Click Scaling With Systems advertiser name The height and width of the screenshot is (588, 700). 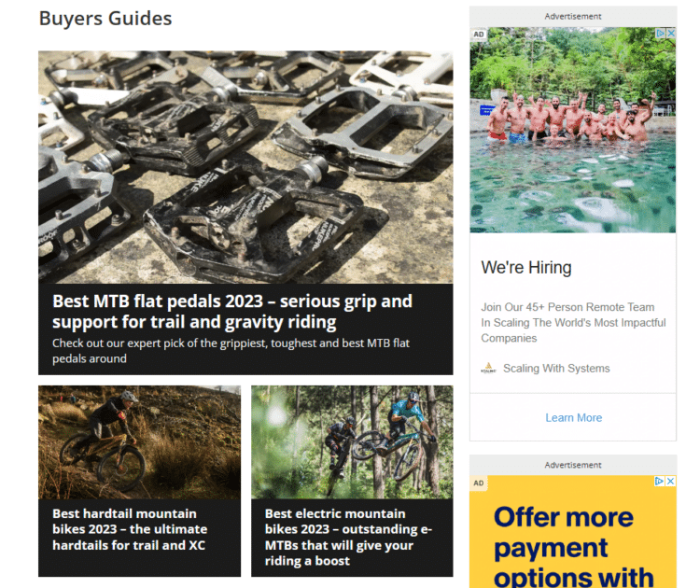click(x=556, y=369)
